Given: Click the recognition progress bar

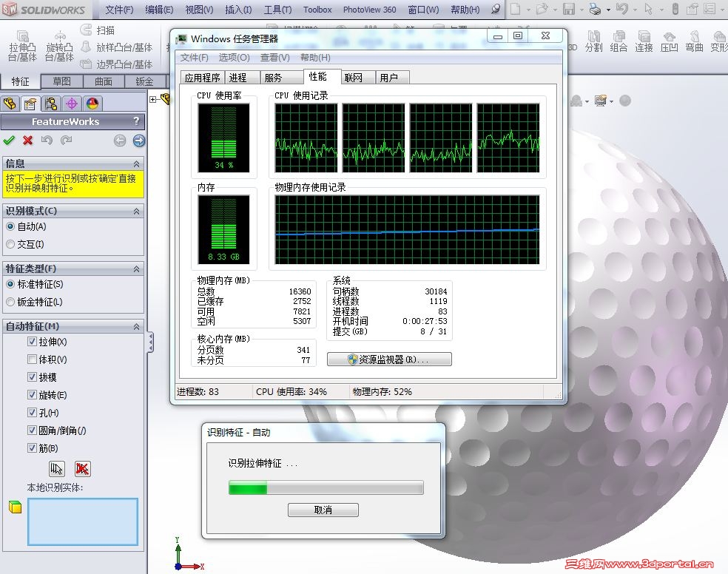Looking at the screenshot, I should (x=326, y=487).
